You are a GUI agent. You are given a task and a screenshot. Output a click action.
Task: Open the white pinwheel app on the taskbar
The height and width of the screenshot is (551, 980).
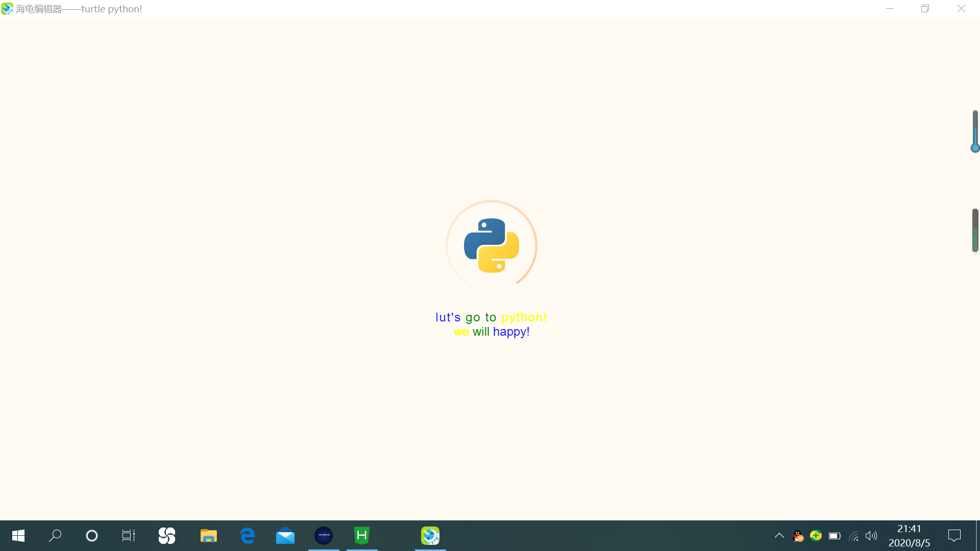pyautogui.click(x=167, y=536)
